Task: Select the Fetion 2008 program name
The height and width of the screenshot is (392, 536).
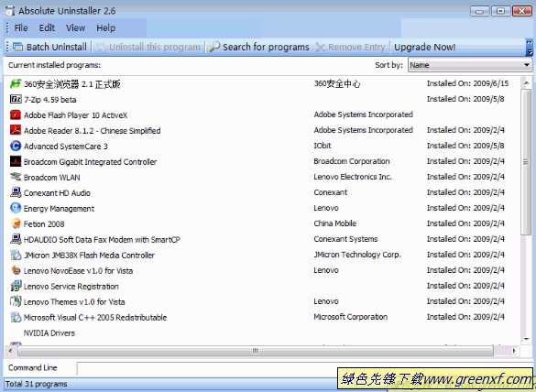Action: click(x=44, y=224)
